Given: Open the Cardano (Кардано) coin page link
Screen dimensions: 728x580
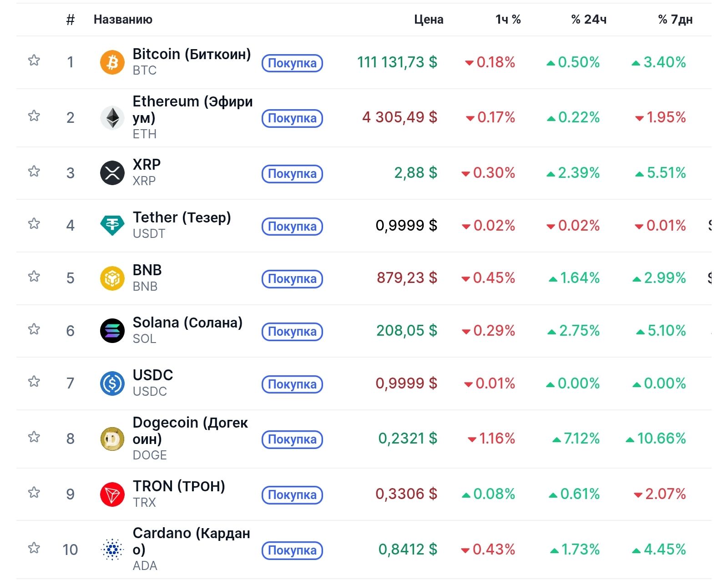Looking at the screenshot, I should point(191,541).
